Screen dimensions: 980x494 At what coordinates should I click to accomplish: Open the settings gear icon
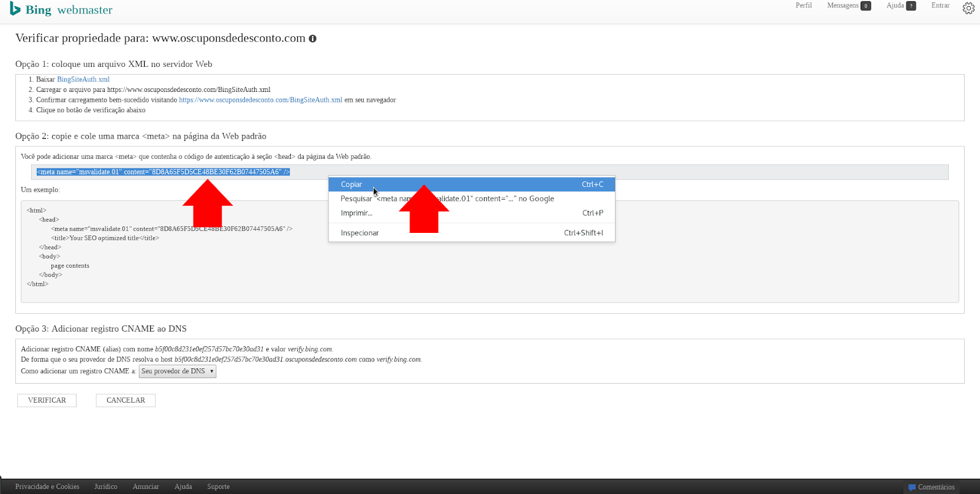968,8
